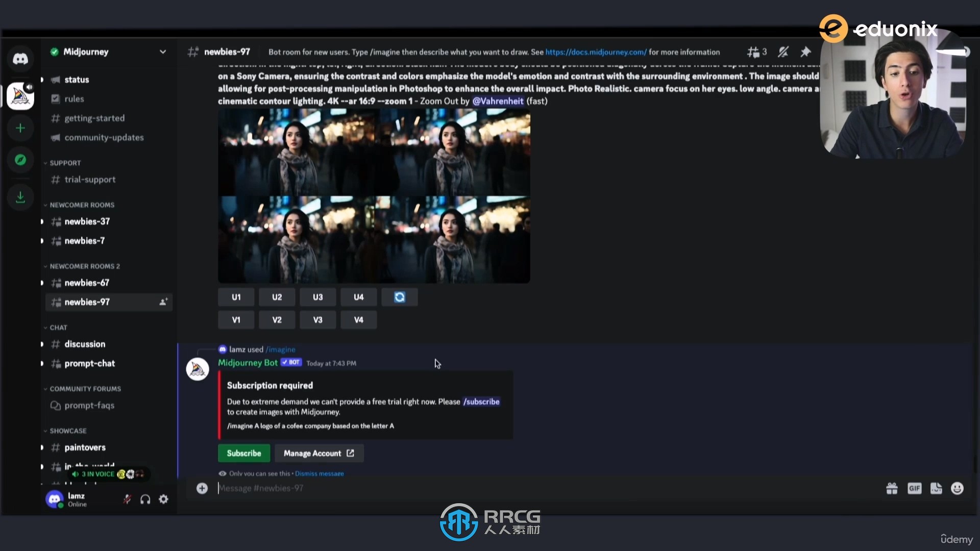Click the Download Apps arrow icon
This screenshot has width=980, height=551.
click(x=20, y=197)
